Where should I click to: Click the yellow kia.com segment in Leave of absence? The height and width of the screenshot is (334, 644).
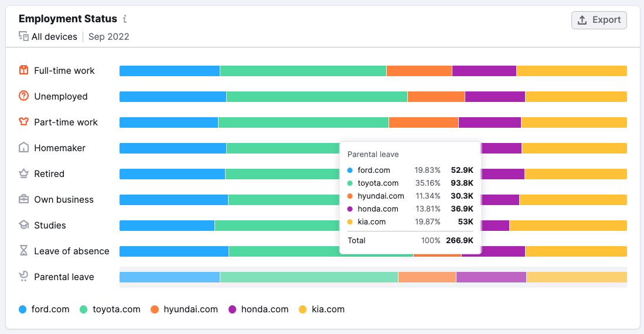click(x=576, y=251)
